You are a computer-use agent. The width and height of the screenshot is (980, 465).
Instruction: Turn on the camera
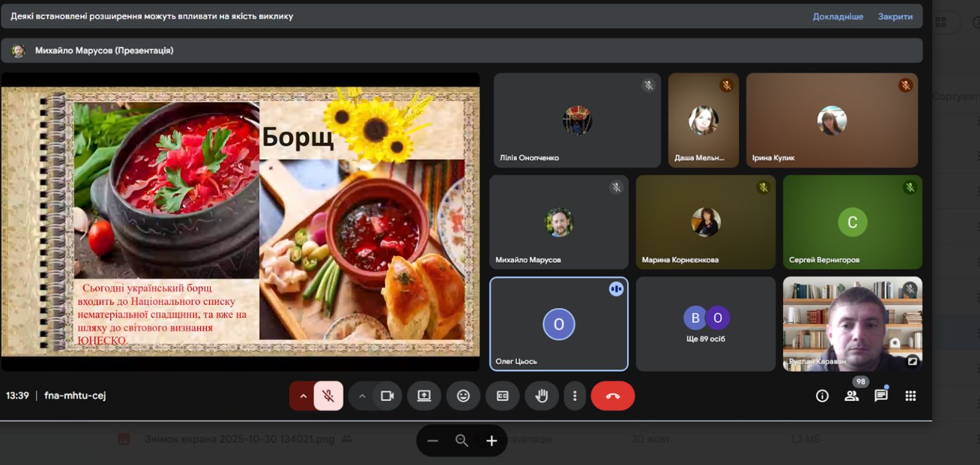coord(387,396)
